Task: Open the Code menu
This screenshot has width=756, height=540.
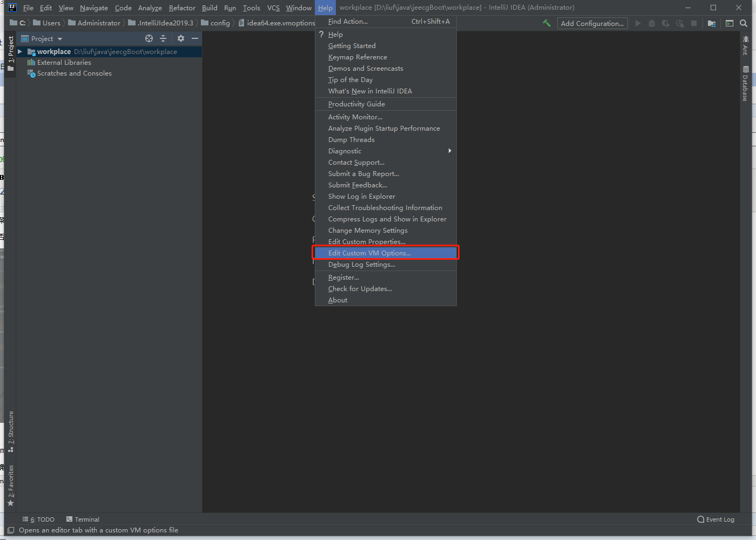Action: 123,8
